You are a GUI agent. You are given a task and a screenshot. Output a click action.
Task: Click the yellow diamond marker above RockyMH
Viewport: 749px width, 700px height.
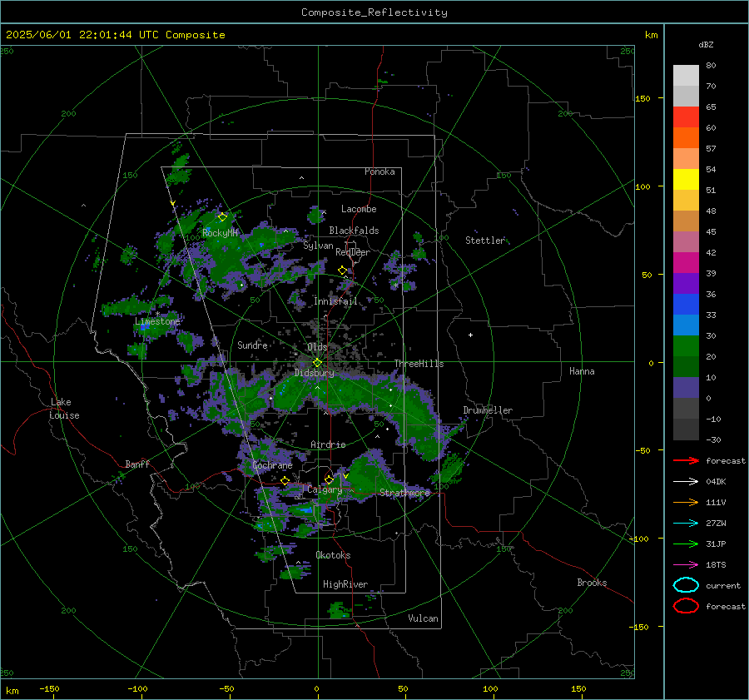[222, 217]
